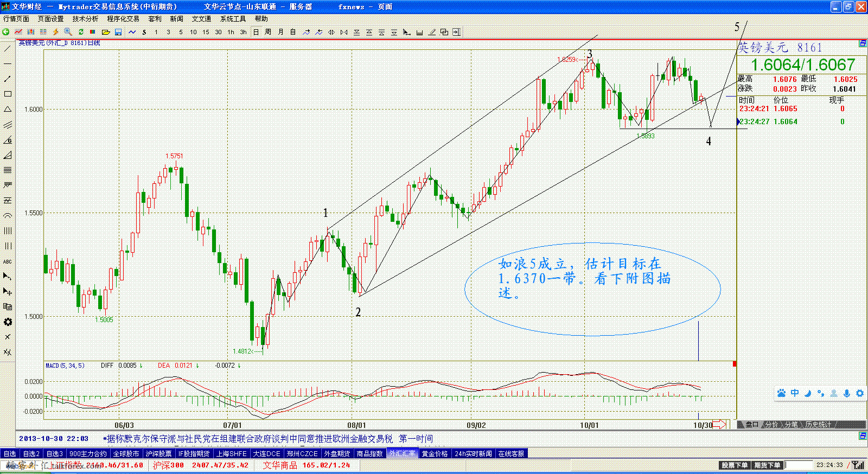The height and width of the screenshot is (474, 868).
Task: Click the X delete drawing tool in sidebar
Action: tap(8, 337)
